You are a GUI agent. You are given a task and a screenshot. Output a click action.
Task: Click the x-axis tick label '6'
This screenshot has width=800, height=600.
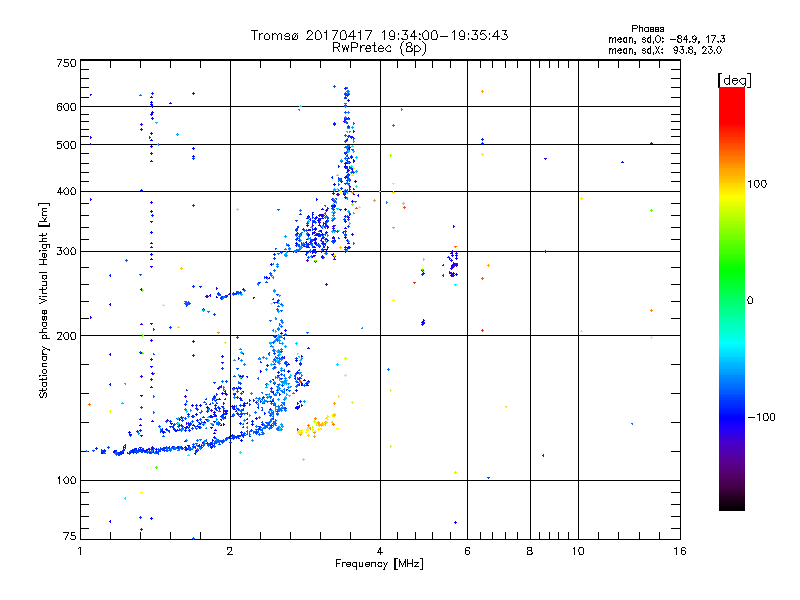(467, 551)
